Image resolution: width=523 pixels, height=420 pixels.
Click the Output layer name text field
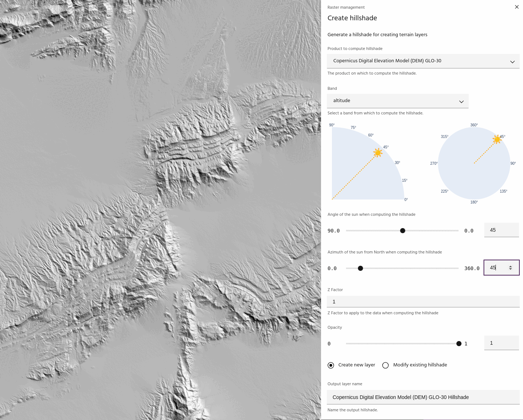pyautogui.click(x=423, y=397)
